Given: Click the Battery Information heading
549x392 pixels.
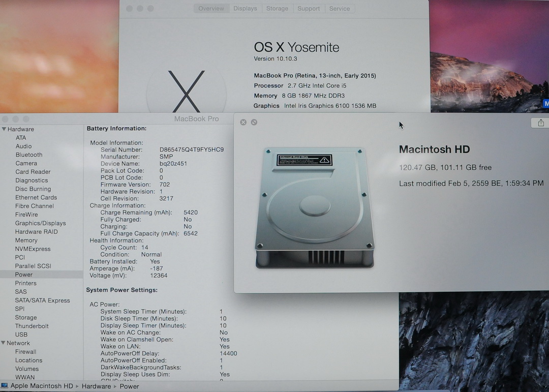Looking at the screenshot, I should 116,128.
